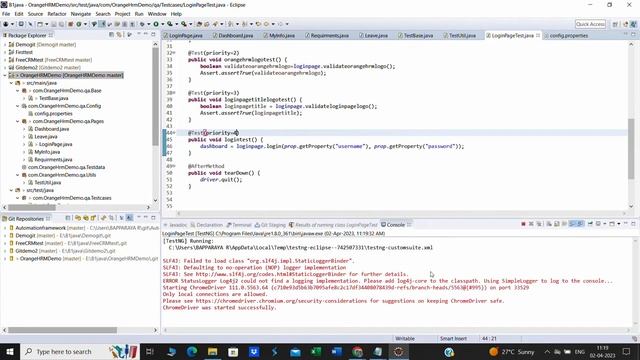Collapse com.OrangeHrmDemo.qa.Pages package
640x360 pixels.
click(x=18, y=121)
